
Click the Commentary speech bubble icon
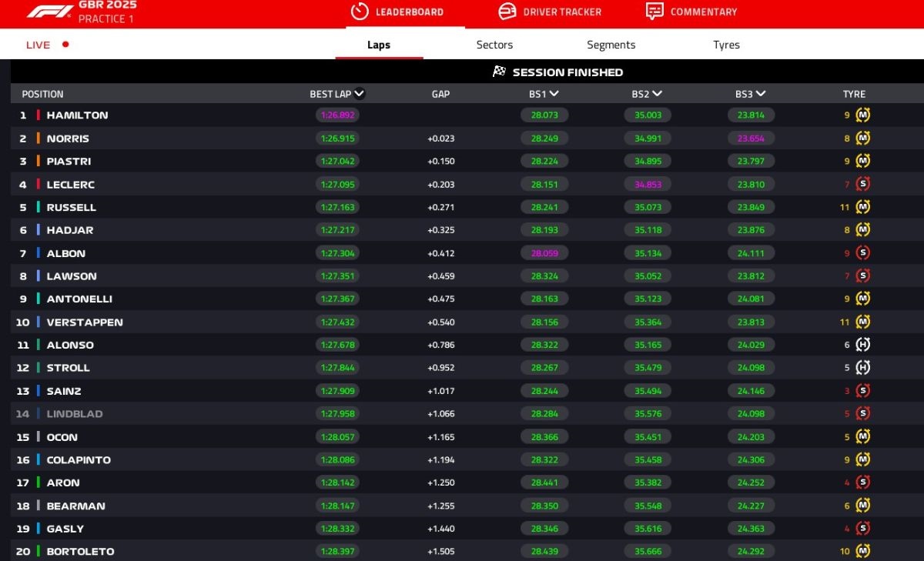click(654, 12)
